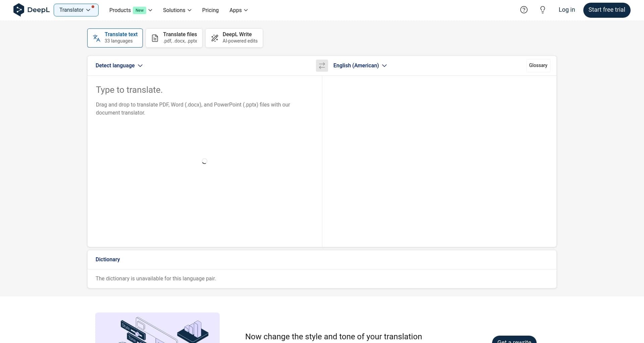Screen dimensions: 644x343
Task: Click the 'Now change the style and tone' heading
Action: tap(333, 337)
